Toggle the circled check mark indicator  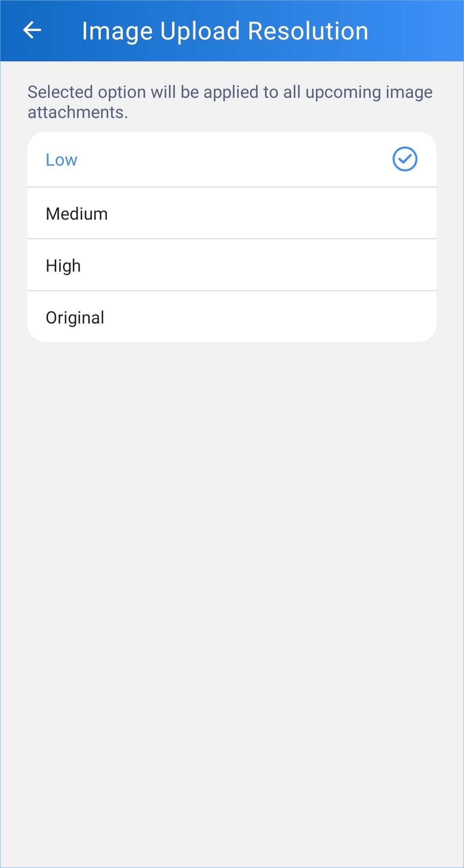tap(404, 159)
